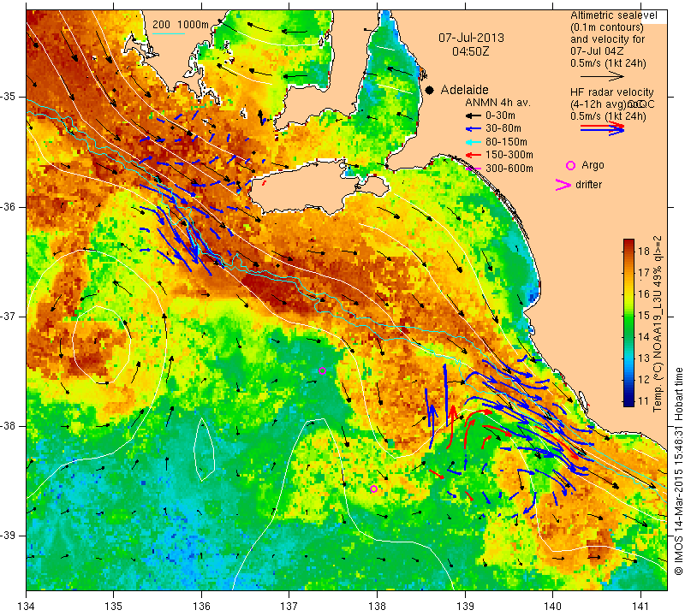Click the 'drifter' legend label
The height and width of the screenshot is (616, 685).
tap(588, 185)
